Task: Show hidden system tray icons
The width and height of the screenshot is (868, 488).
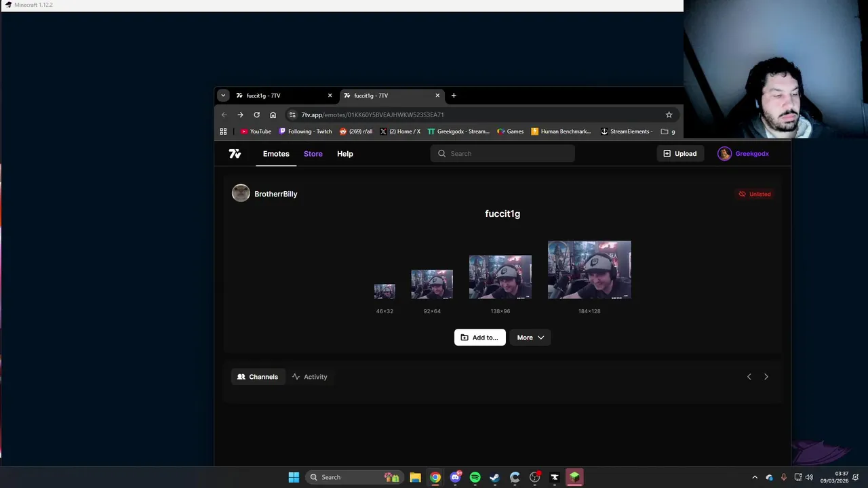Action: point(755,477)
